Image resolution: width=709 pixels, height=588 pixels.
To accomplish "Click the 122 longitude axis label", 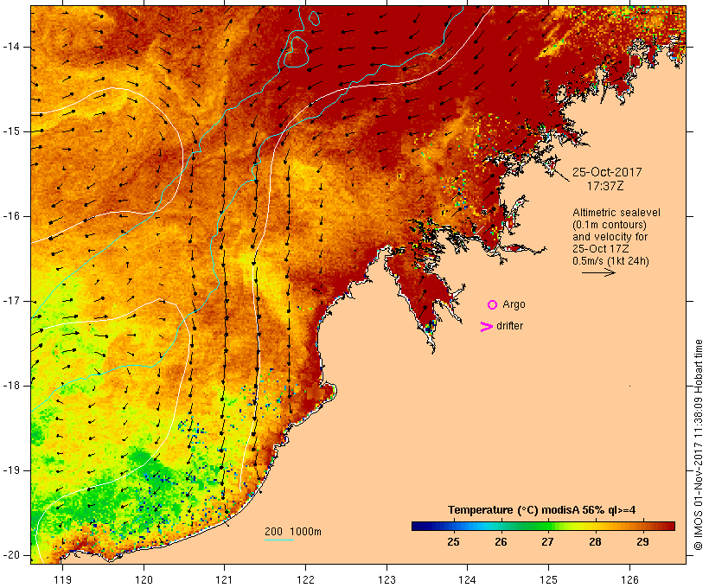I will (x=306, y=579).
